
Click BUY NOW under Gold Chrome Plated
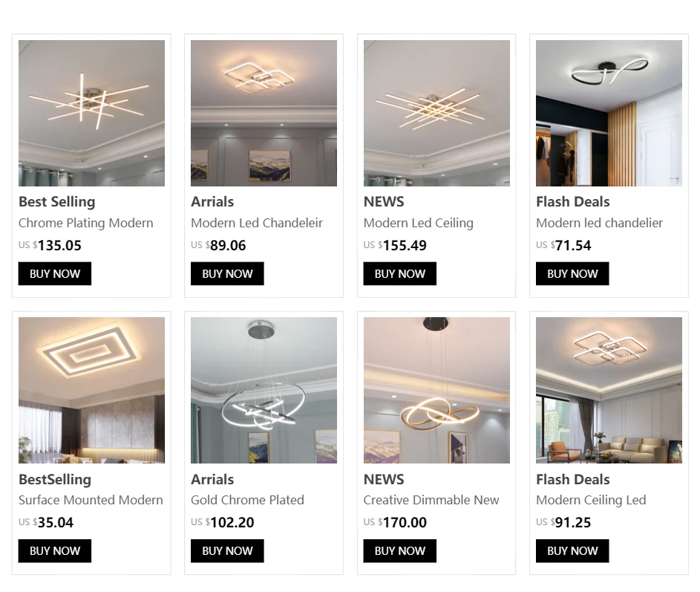(227, 551)
